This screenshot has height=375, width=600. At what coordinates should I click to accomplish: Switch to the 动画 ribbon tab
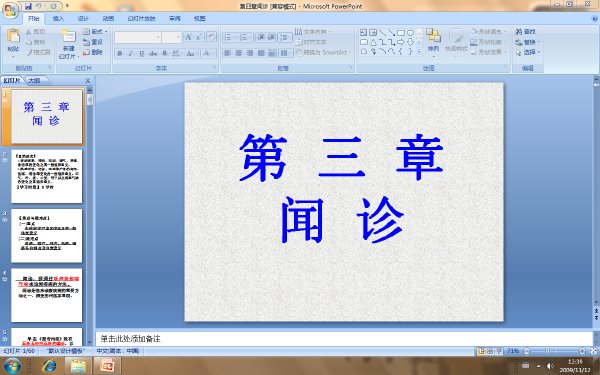tap(108, 18)
